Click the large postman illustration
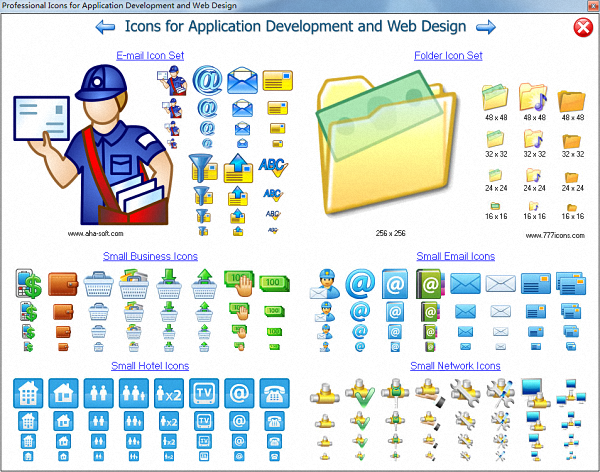Viewport: 600px width, 472px height. coord(90,145)
